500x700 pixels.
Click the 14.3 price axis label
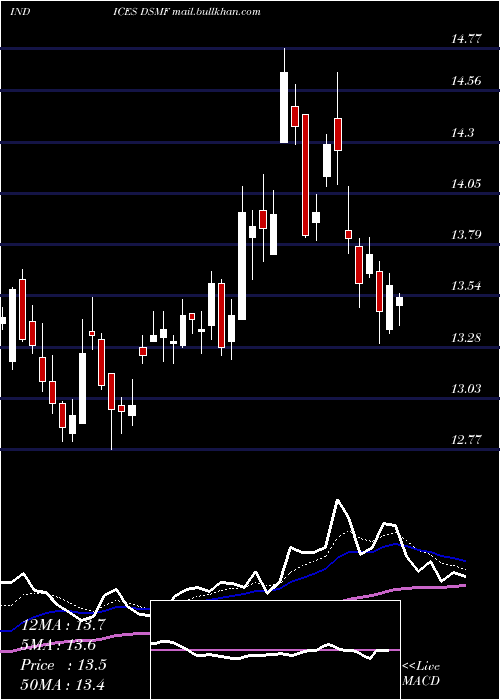point(462,133)
